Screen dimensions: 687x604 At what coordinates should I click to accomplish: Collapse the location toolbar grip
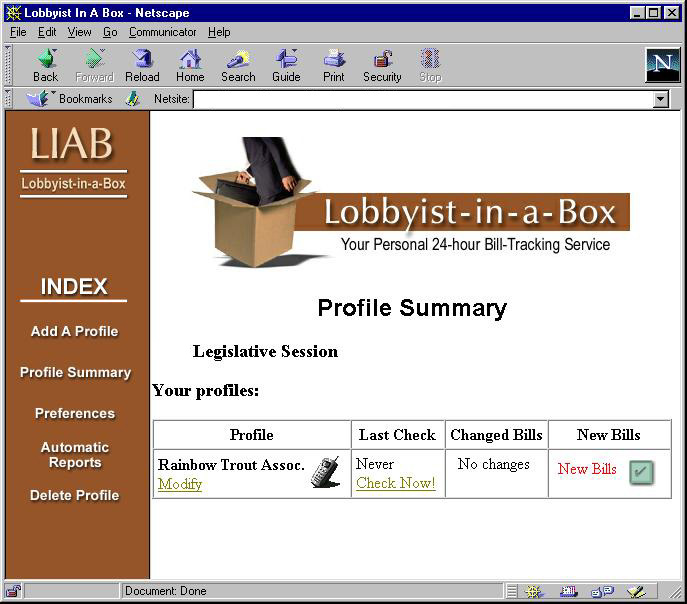8,99
